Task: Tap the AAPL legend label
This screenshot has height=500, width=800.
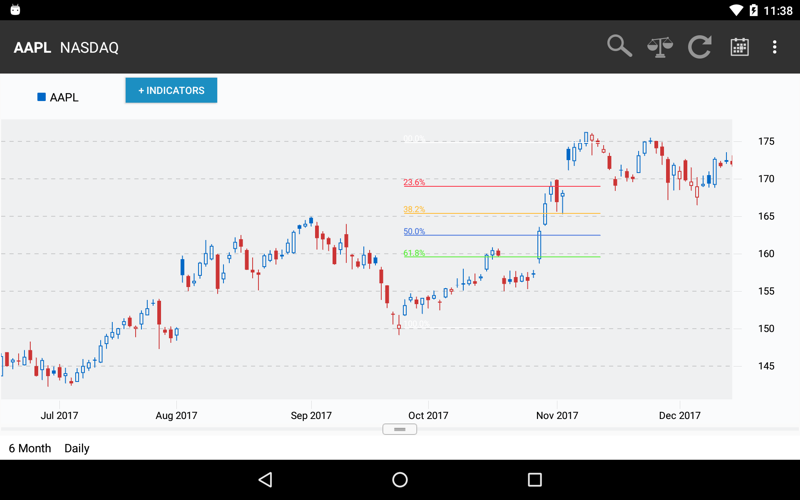Action: tap(64, 97)
